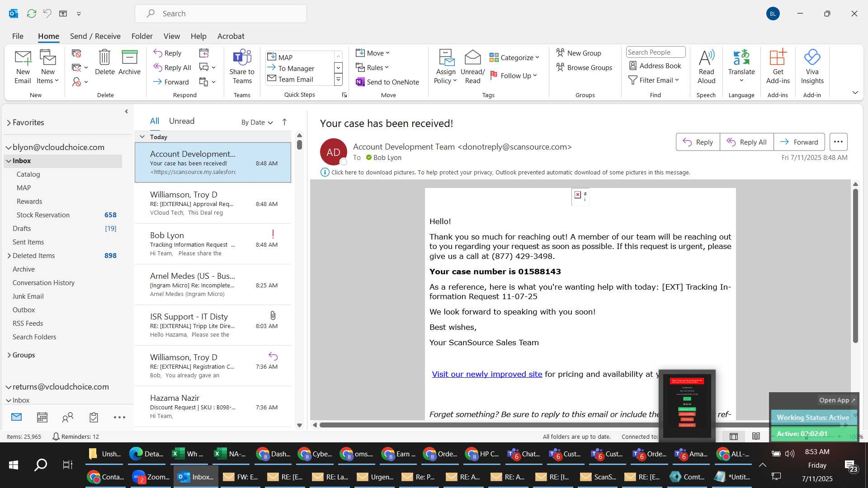Open the Tasks view in navigation bar
Screen dimensions: 868x488
(94, 417)
